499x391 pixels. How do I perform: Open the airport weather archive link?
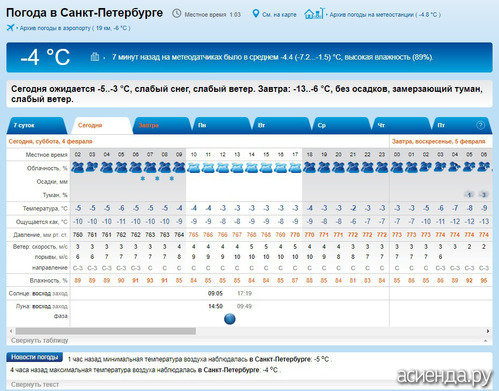coord(75,28)
